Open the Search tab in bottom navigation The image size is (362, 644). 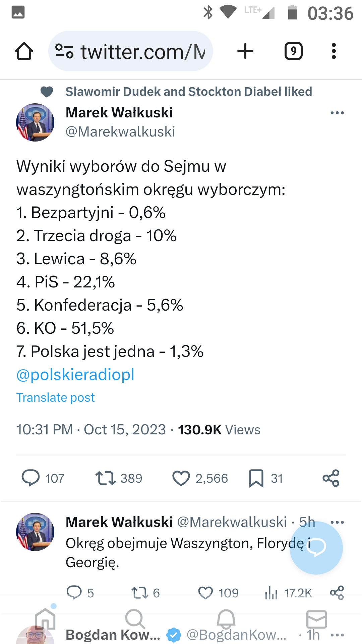point(135,619)
